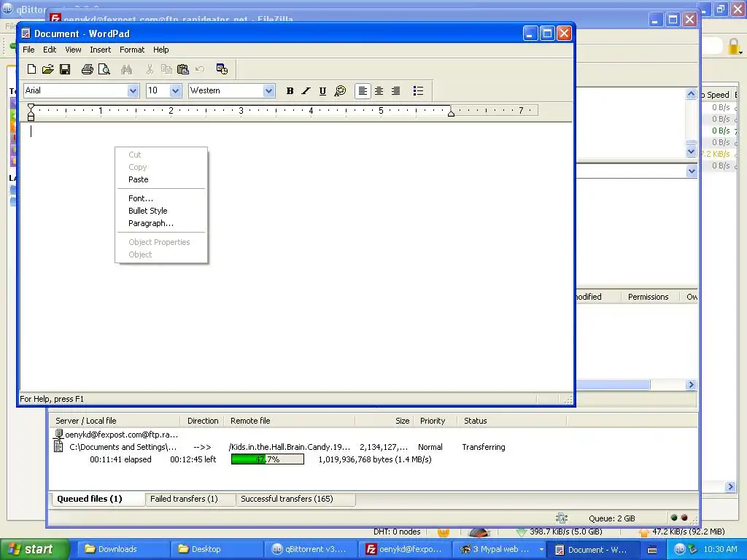Open the Western script dropdown
Image resolution: width=747 pixels, height=560 pixels.
(x=268, y=90)
